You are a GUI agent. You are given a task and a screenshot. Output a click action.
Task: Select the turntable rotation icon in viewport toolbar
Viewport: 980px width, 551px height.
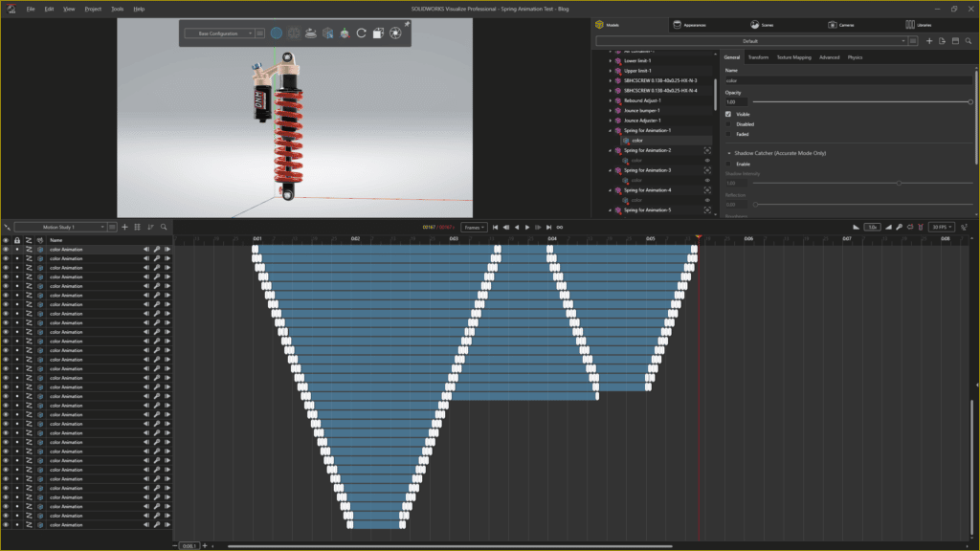click(x=311, y=33)
